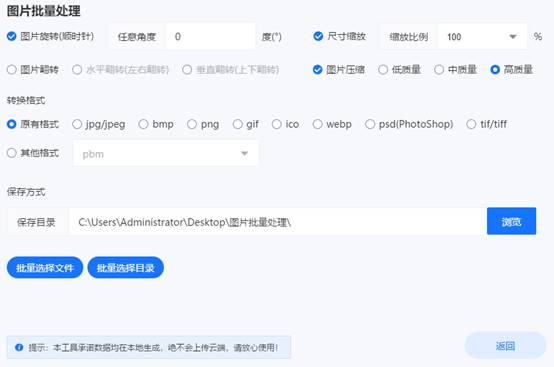
Task: Click the info icon in the tip bar
Action: coord(19,348)
